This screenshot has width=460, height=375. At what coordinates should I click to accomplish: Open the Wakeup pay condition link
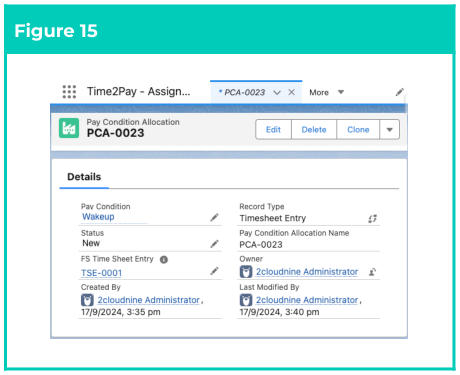pos(98,217)
